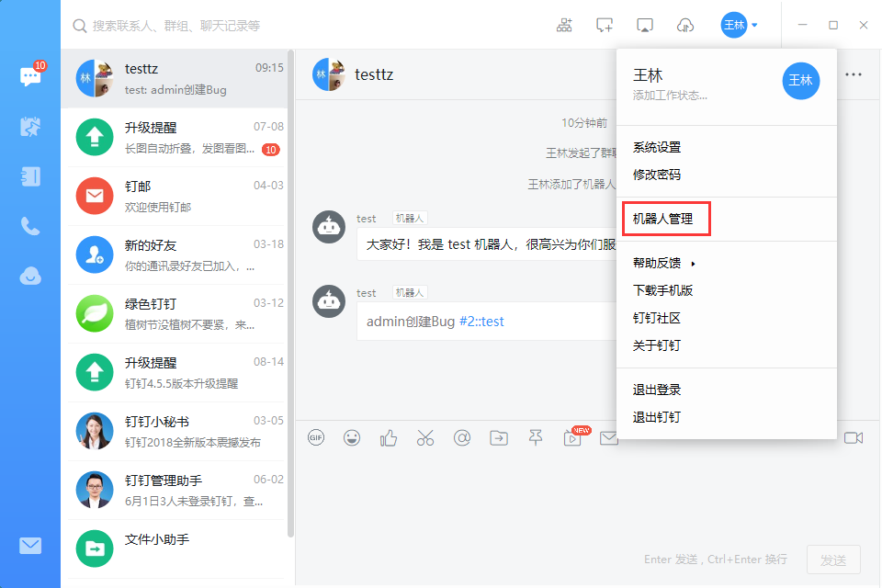This screenshot has height=588, width=882.
Task: Click the test robot avatar above the Bug message
Action: tap(329, 301)
